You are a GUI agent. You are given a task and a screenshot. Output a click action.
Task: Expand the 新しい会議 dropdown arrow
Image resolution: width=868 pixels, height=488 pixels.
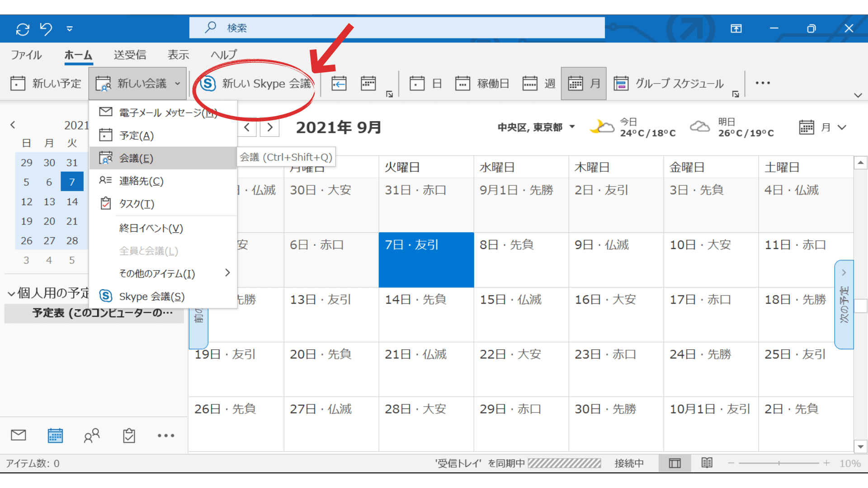pos(178,84)
